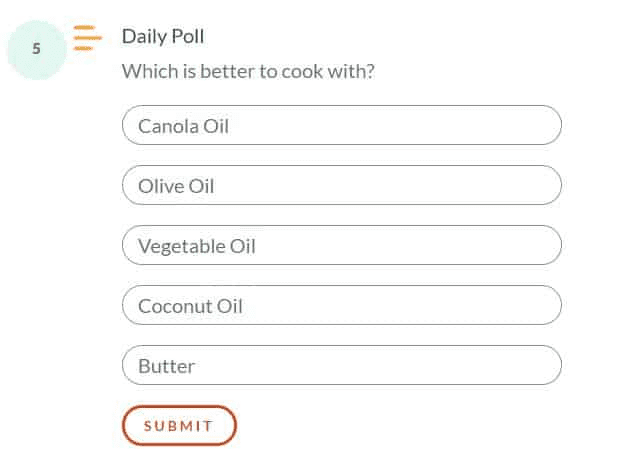Viewport: 622px width, 465px height.
Task: Open the poll via the three orange lines icon
Action: click(88, 38)
